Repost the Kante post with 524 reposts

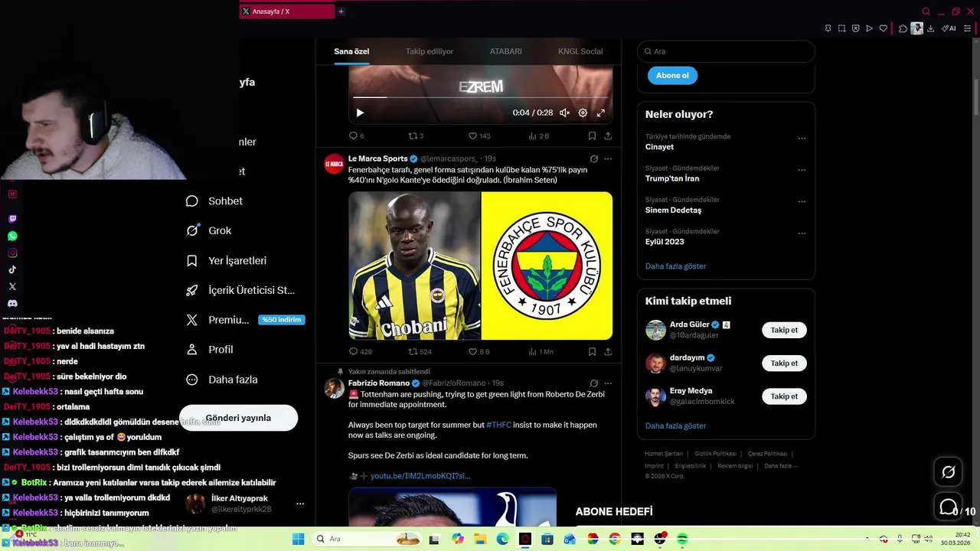point(420,352)
